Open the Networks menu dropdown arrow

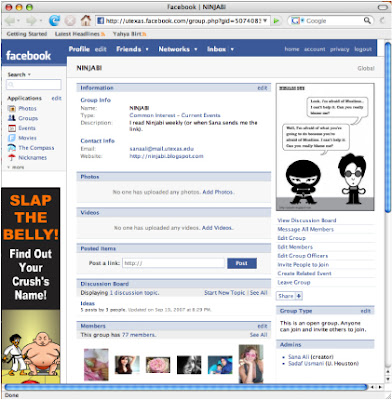pyautogui.click(x=196, y=49)
